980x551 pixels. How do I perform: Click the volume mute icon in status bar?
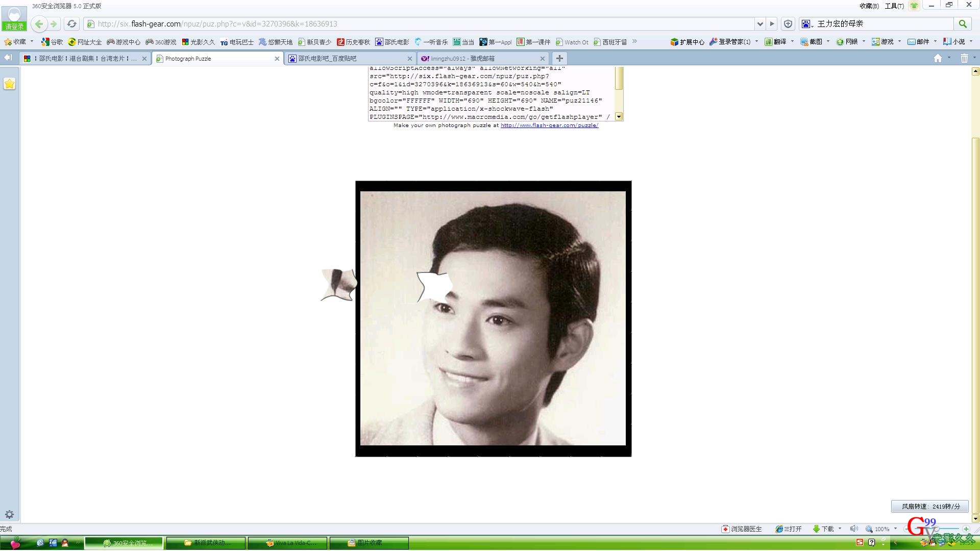(853, 529)
